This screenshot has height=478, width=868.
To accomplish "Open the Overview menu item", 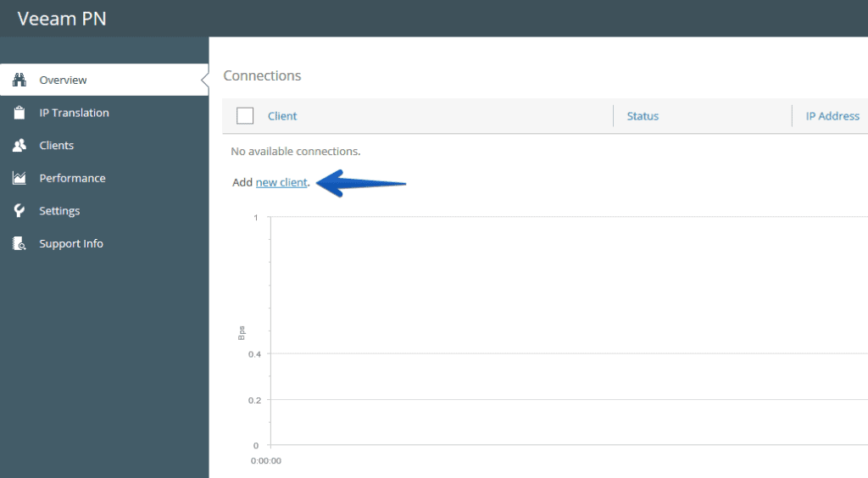I will point(63,80).
